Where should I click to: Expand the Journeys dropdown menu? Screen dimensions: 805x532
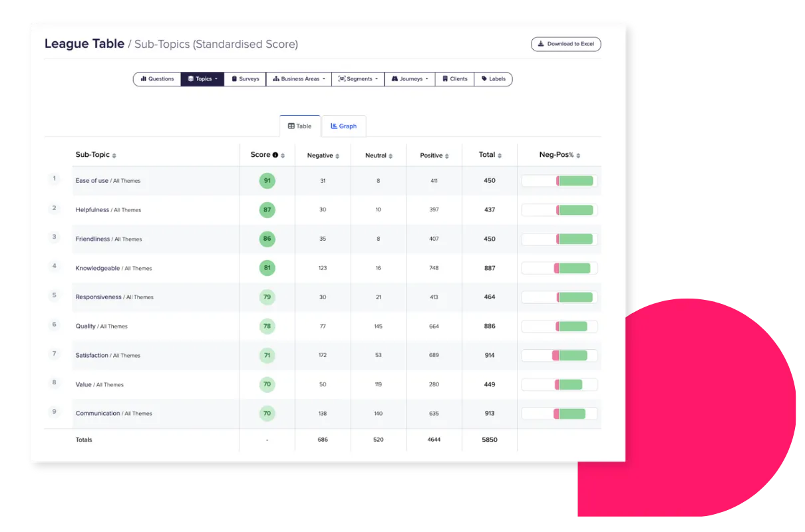pos(426,79)
